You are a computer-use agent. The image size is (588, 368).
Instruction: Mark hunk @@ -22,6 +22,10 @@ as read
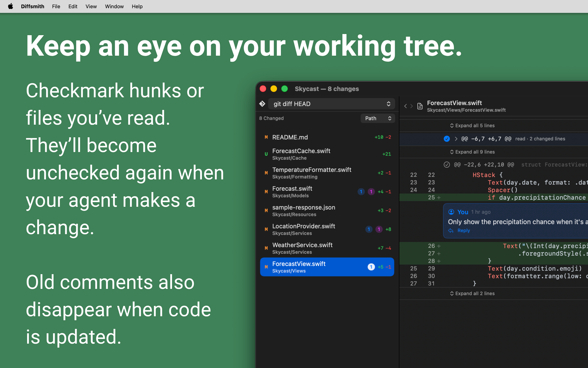pos(447,165)
